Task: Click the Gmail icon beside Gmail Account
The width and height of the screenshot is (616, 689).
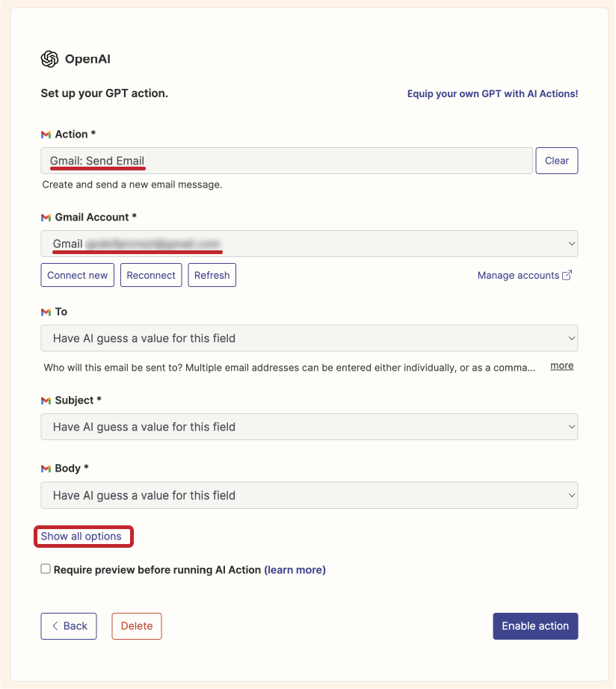Action: 46,217
